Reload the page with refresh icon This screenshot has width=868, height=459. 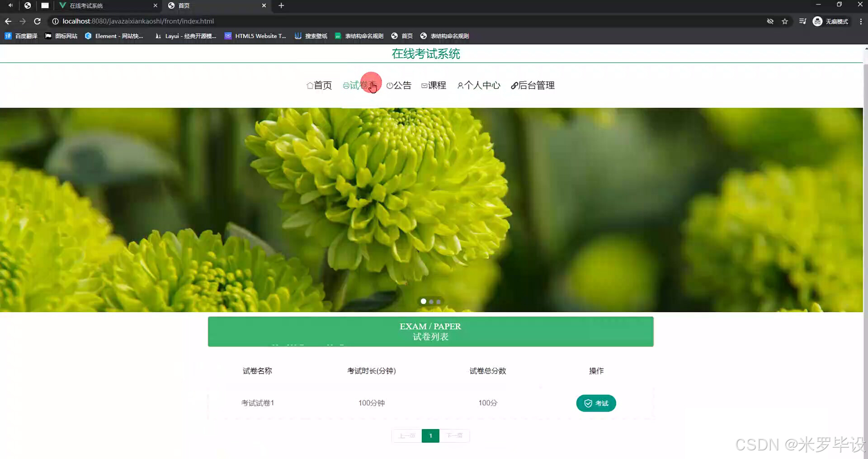click(x=38, y=21)
